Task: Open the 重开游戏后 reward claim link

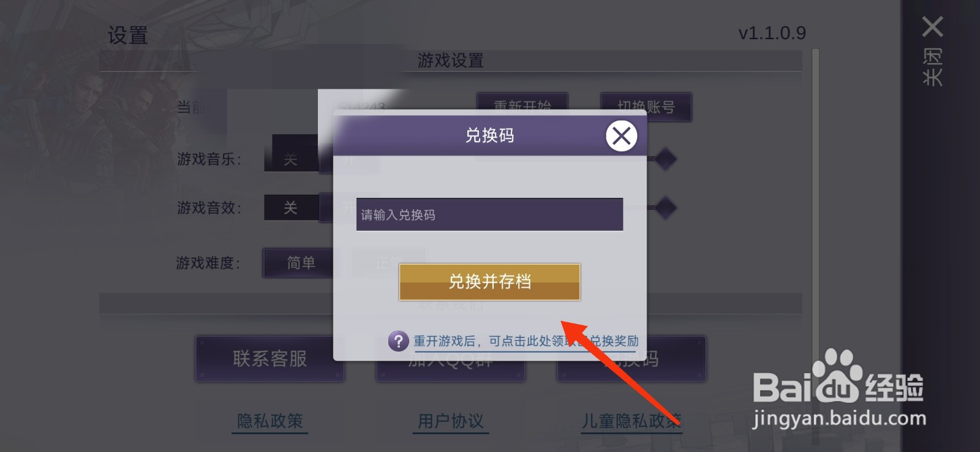Action: pos(526,341)
